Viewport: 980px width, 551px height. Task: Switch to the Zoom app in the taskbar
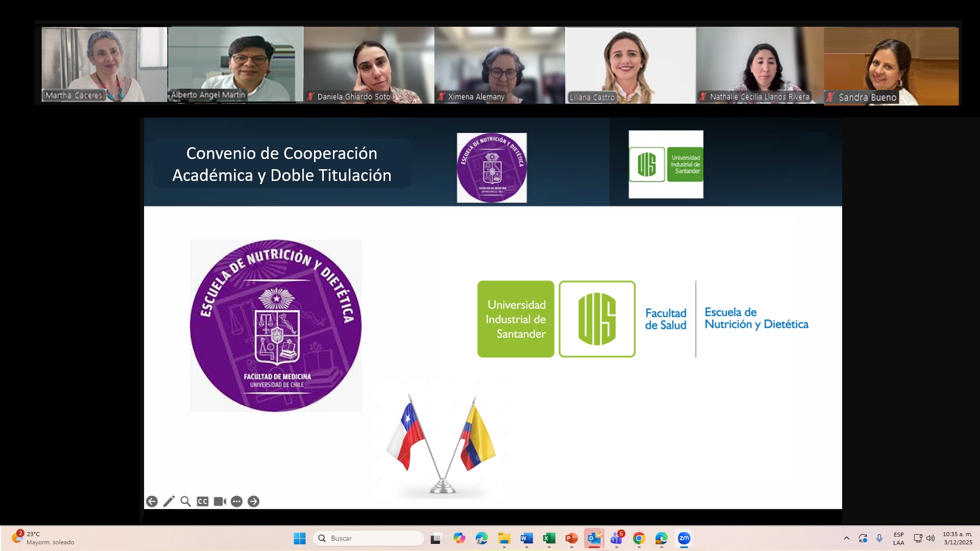pos(684,538)
